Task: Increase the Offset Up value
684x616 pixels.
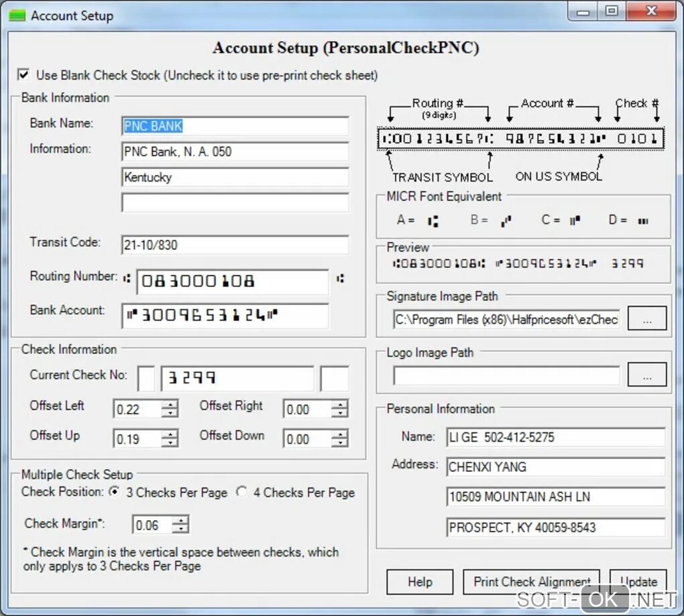Action: (170, 434)
